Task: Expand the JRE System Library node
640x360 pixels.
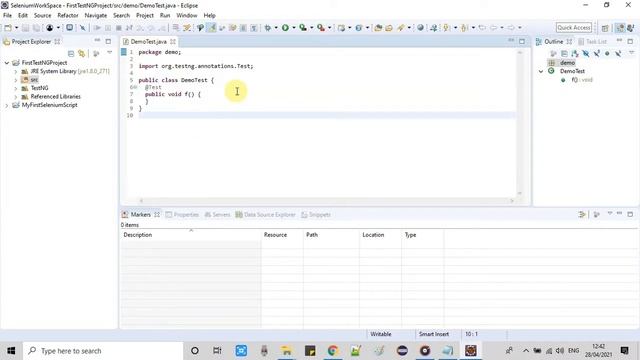Action: pos(16,71)
